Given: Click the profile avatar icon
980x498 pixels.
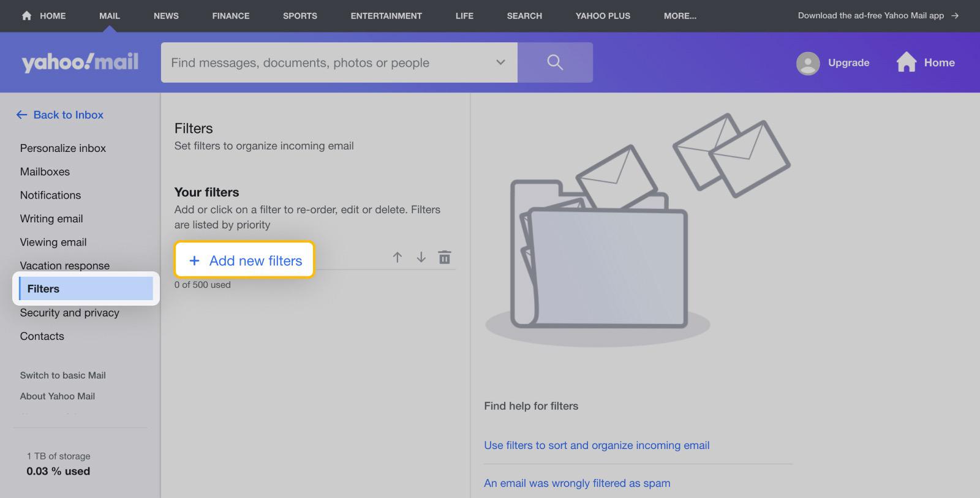Looking at the screenshot, I should (x=808, y=63).
